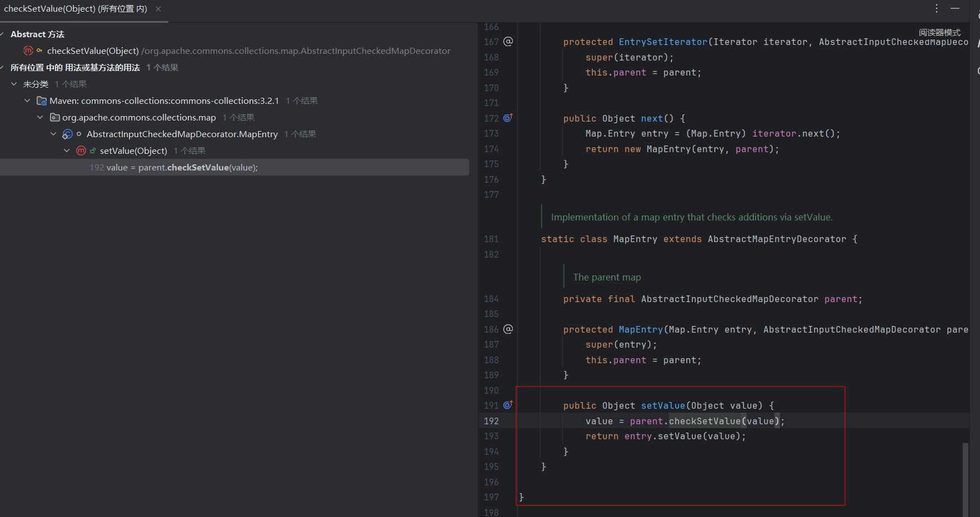This screenshot has width=980, height=517.
Task: Select usage line 192 value = parent.checkSetValue
Action: (173, 168)
